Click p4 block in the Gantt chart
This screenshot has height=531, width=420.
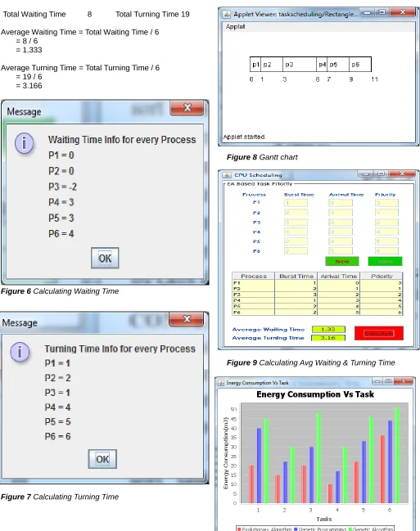point(322,65)
